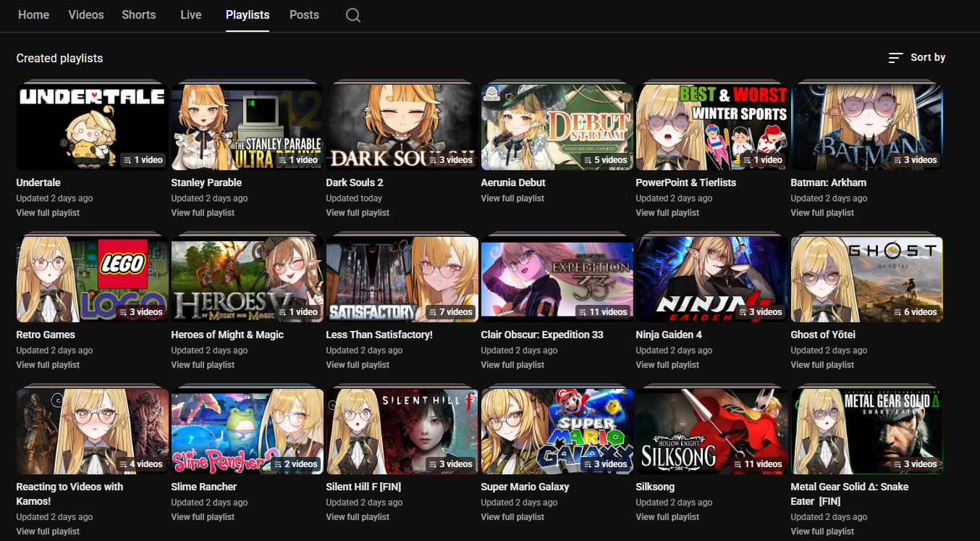View full playlist for Less Than Satisfactory!
The width and height of the screenshot is (980, 541).
tap(358, 365)
